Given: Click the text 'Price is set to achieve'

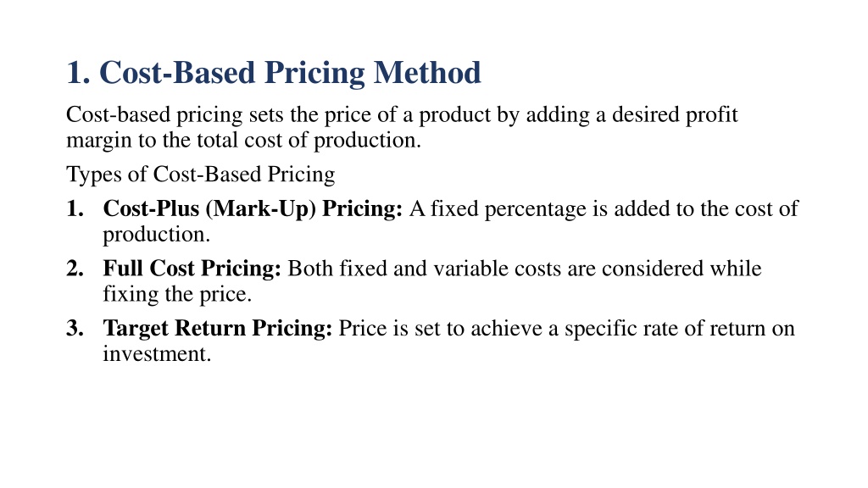Looking at the screenshot, I should [x=441, y=328].
